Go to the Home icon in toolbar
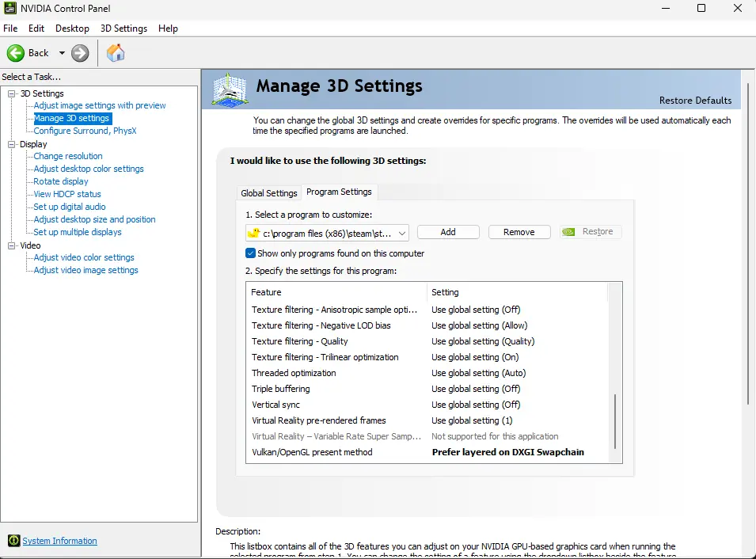 116,52
